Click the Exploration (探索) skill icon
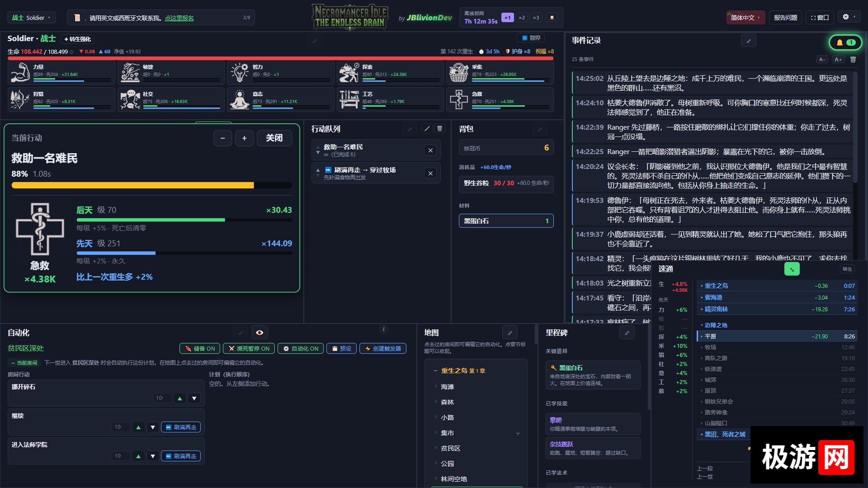This screenshot has height=488, width=868. tap(349, 72)
